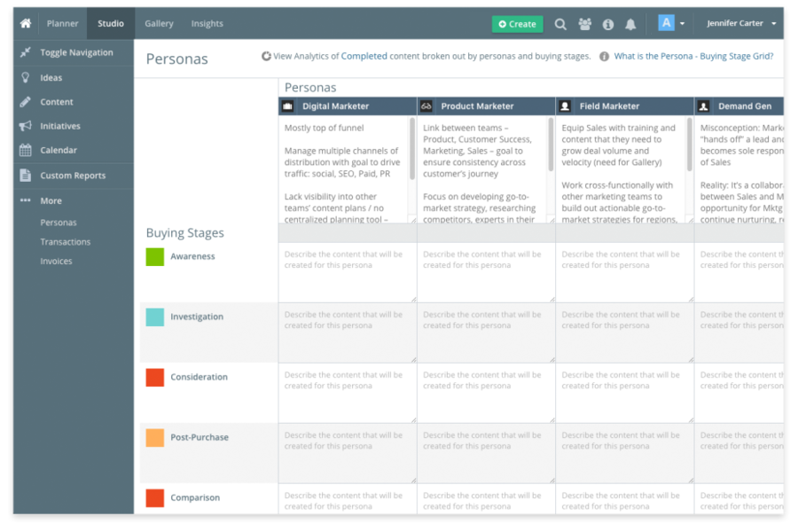Go to the home icon
Viewport: 798px width, 532px height.
pos(26,23)
